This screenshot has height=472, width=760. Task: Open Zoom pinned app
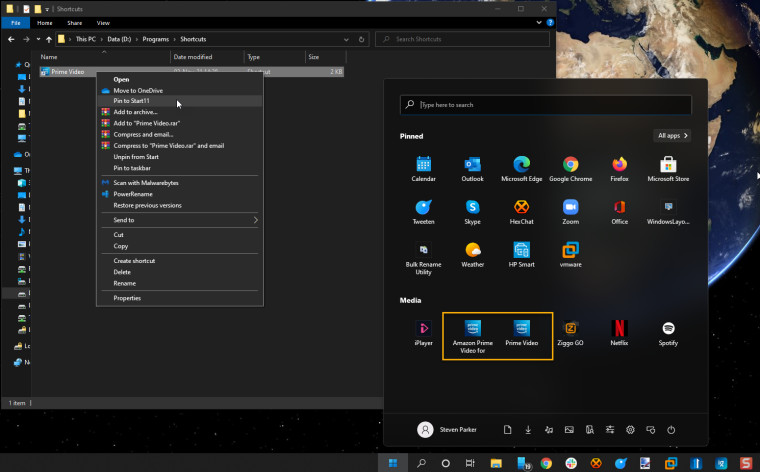coord(570,212)
